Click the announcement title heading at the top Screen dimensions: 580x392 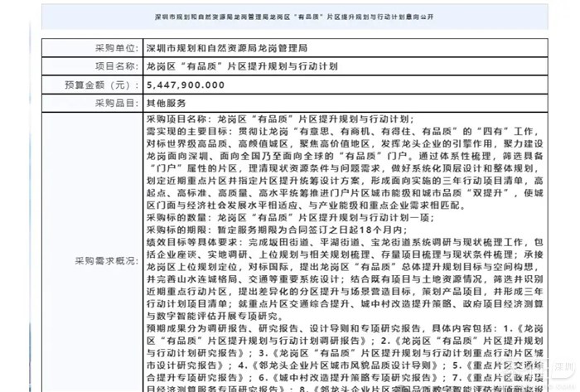pyautogui.click(x=289, y=17)
